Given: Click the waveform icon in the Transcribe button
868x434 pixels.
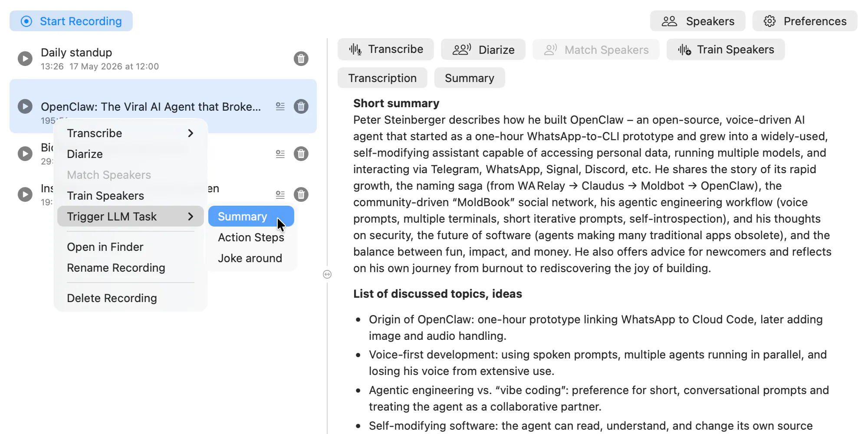Looking at the screenshot, I should (x=355, y=49).
